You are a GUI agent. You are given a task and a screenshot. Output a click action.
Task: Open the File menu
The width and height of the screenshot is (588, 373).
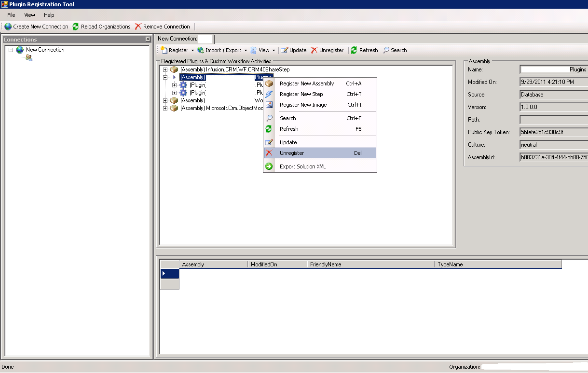click(11, 15)
